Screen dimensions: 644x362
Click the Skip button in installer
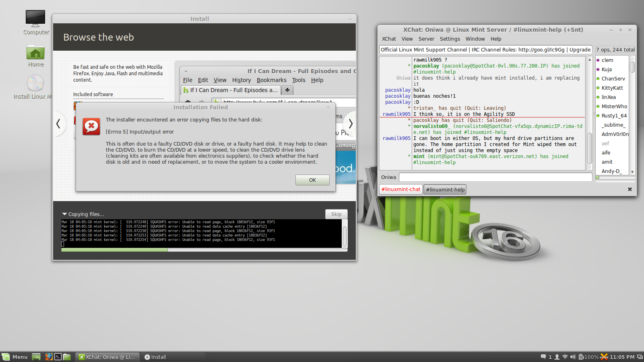click(336, 214)
